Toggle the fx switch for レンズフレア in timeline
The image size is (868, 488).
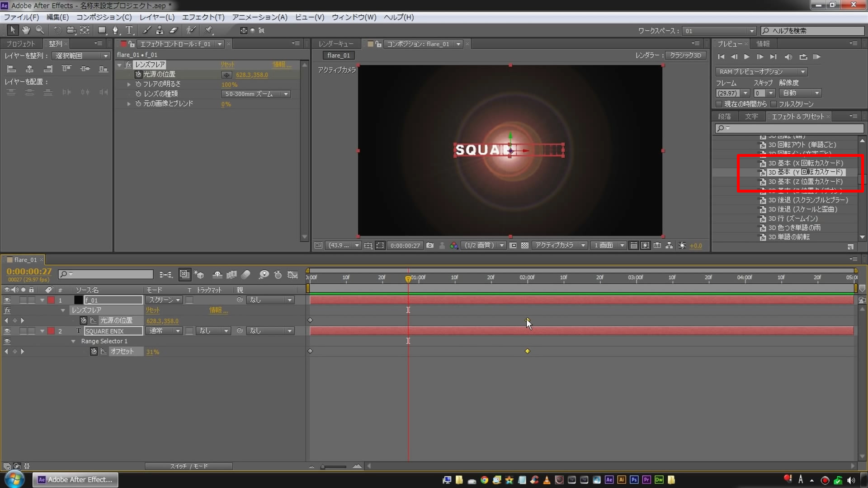[x=7, y=310]
